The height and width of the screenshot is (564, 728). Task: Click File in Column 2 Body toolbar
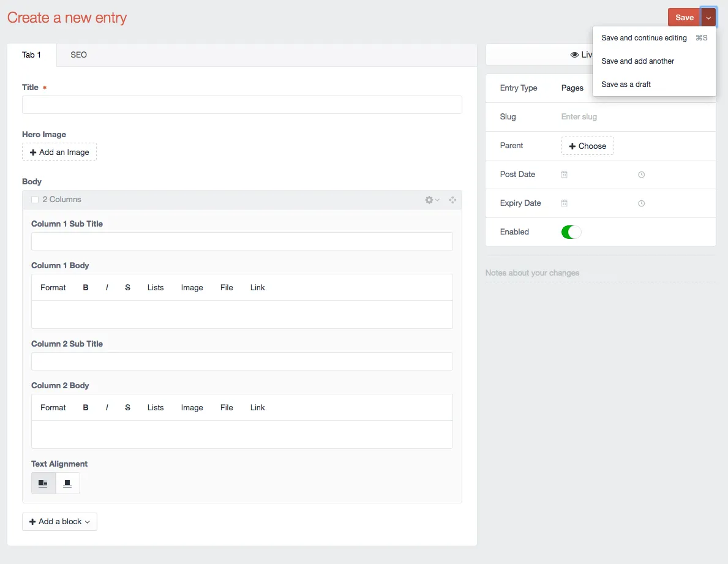point(227,408)
